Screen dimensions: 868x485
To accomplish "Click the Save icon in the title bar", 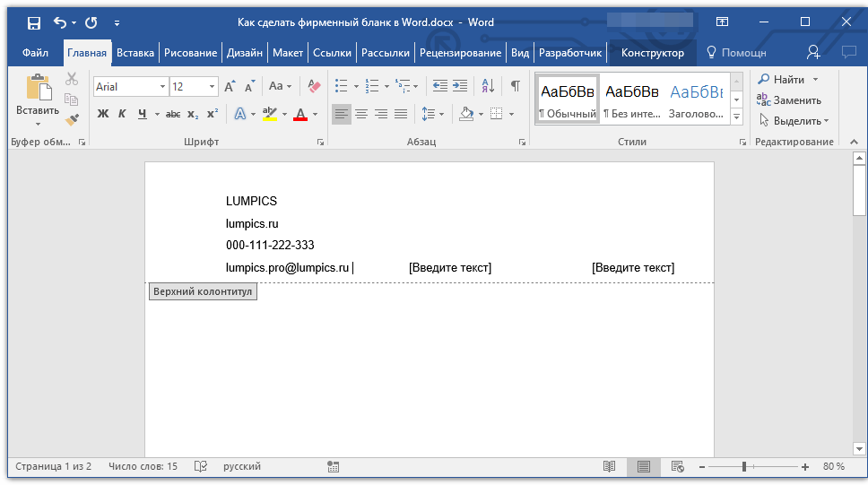I will (x=33, y=22).
